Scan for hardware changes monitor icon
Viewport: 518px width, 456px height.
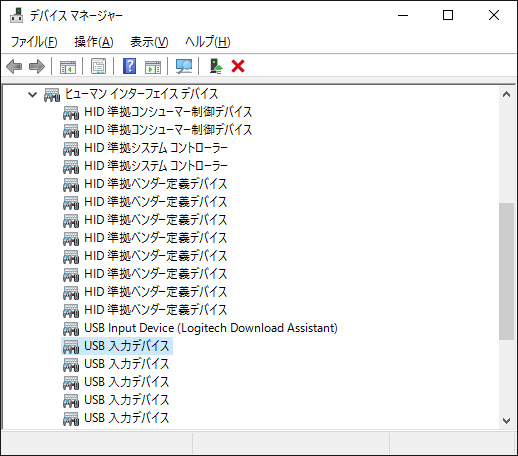click(x=184, y=66)
